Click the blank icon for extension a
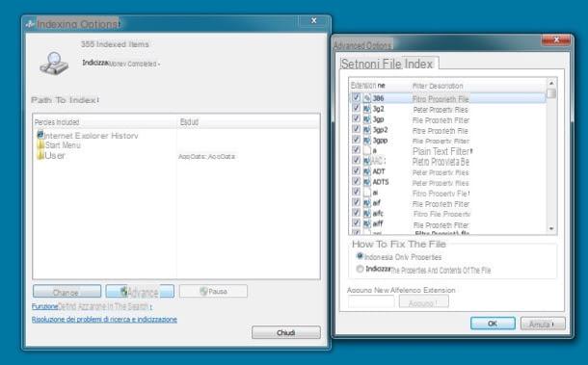 coord(366,150)
